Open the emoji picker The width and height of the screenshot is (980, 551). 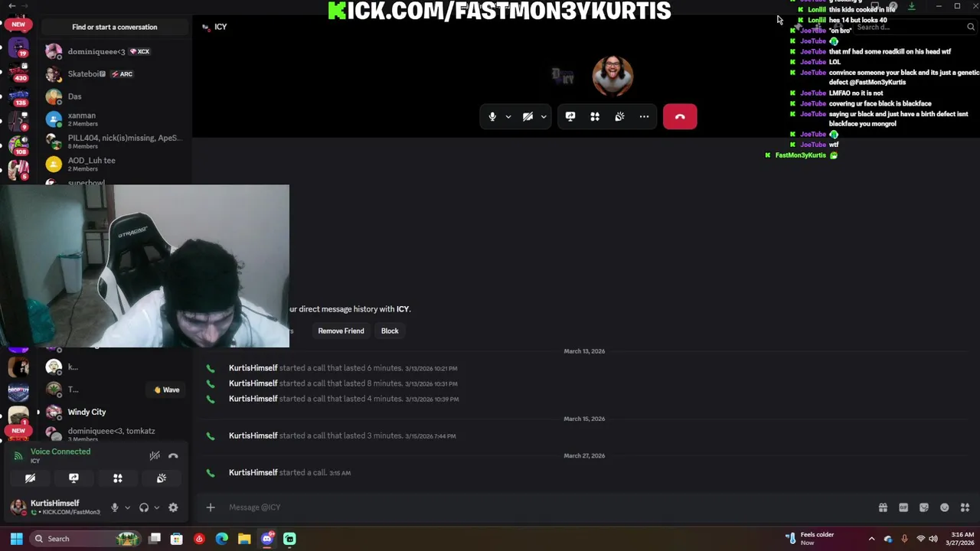tap(945, 507)
